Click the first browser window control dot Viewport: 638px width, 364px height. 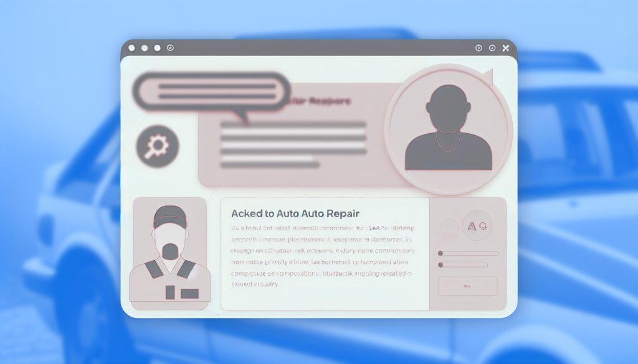pos(131,47)
